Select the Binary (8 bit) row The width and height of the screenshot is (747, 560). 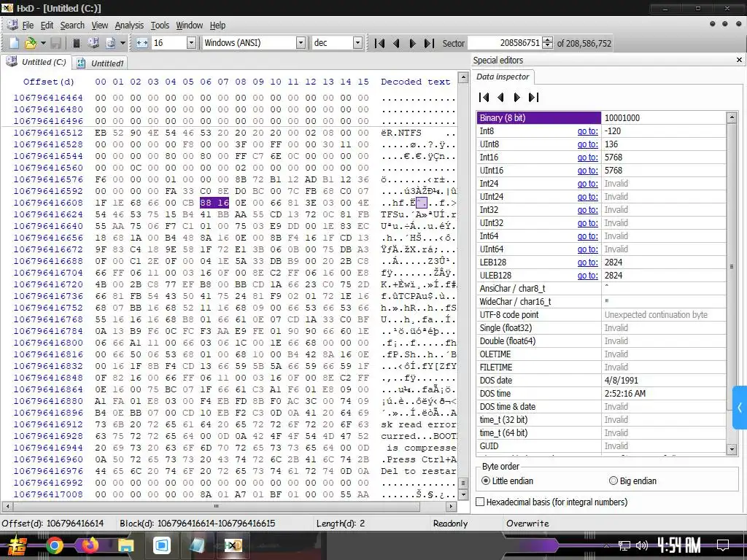pyautogui.click(x=601, y=117)
